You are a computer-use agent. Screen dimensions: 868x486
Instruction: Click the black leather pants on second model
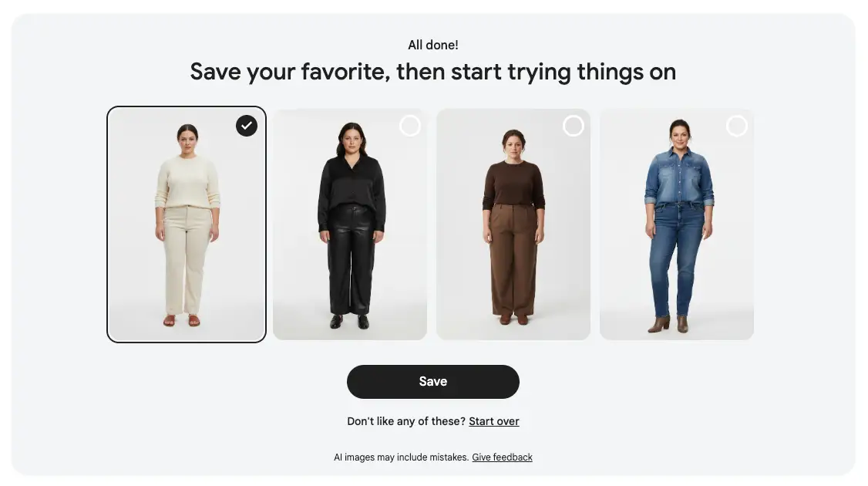pyautogui.click(x=351, y=258)
